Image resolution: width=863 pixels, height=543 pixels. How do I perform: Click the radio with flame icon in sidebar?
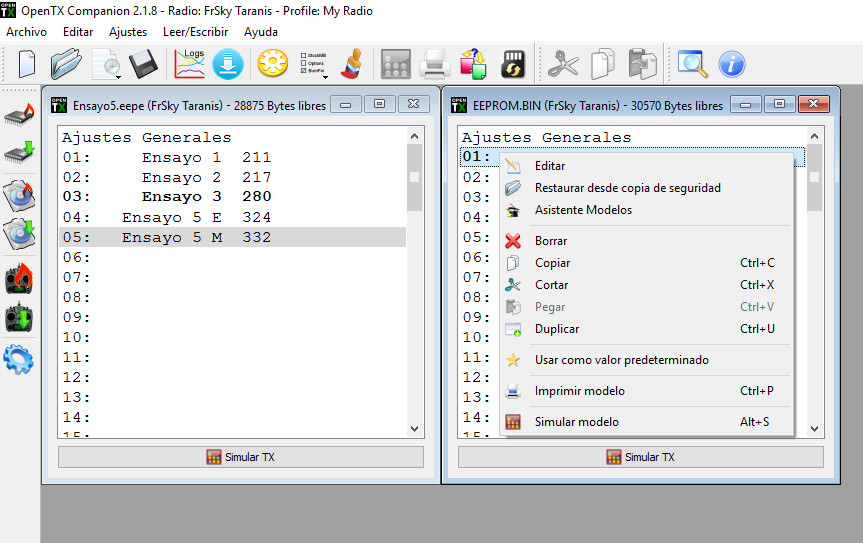(19, 277)
